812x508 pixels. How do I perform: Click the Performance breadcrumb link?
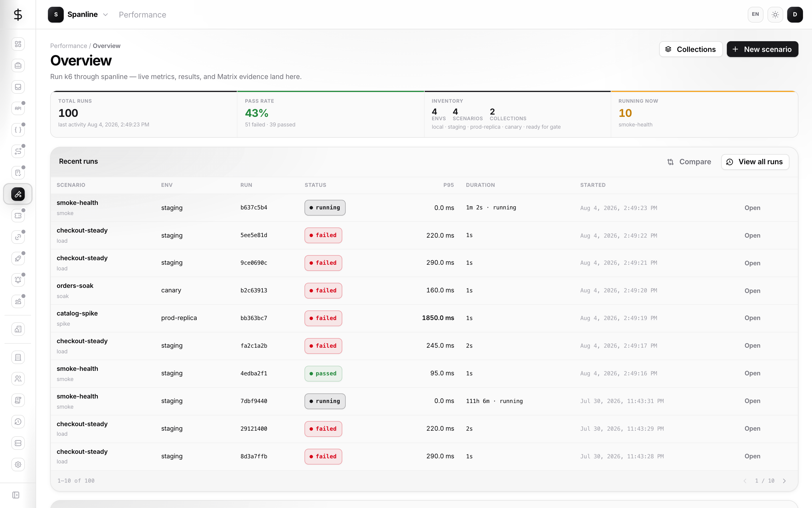click(x=69, y=46)
